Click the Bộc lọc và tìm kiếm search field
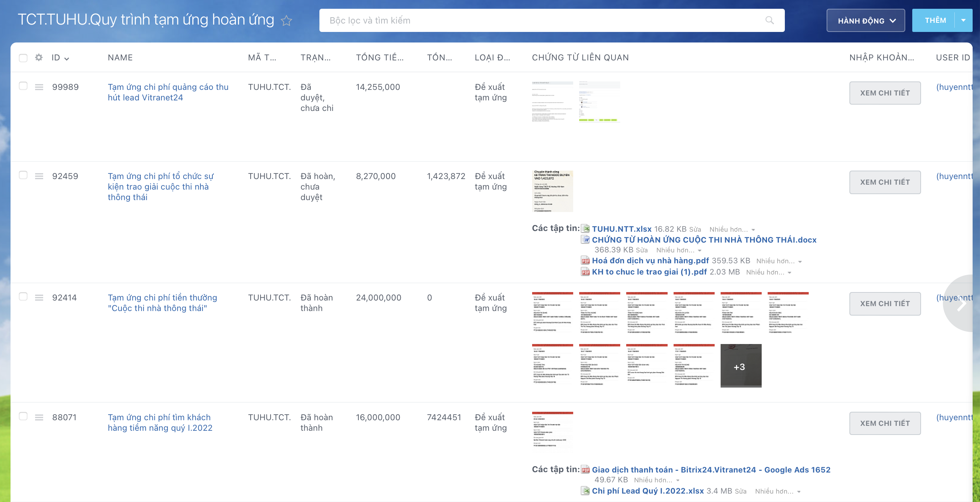The height and width of the screenshot is (502, 980). [552, 21]
